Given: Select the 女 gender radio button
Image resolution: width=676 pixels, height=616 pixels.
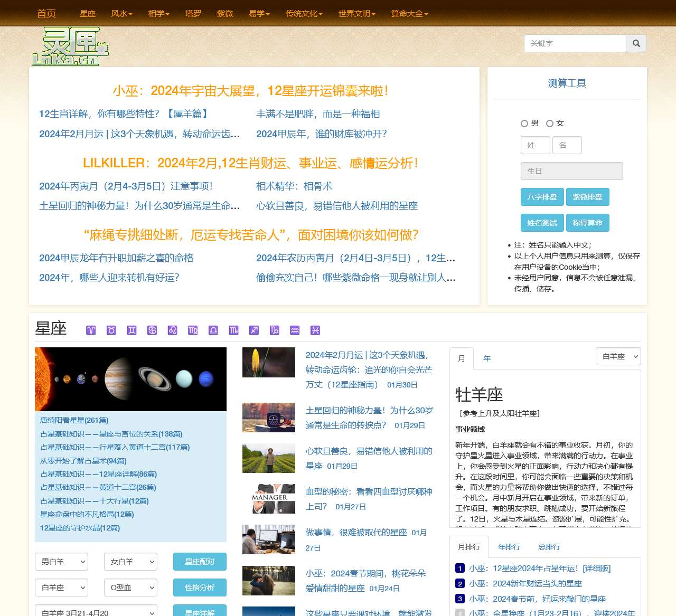Looking at the screenshot, I should point(550,123).
